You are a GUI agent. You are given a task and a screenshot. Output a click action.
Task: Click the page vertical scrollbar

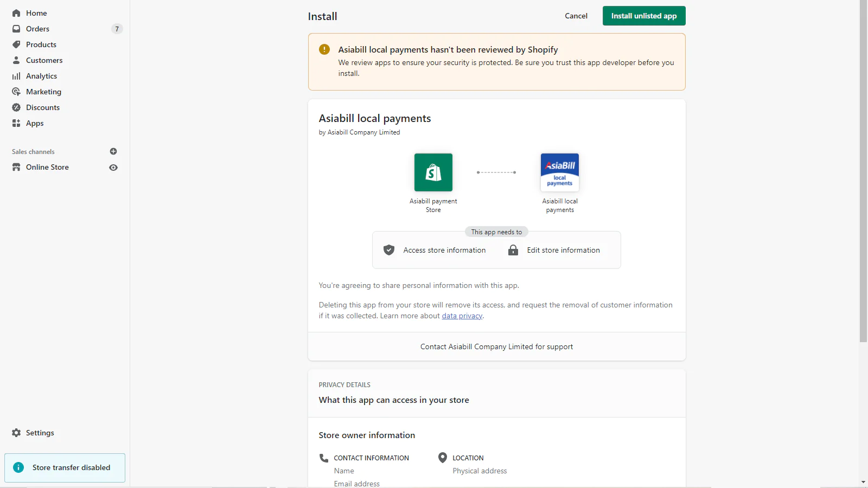[863, 171]
